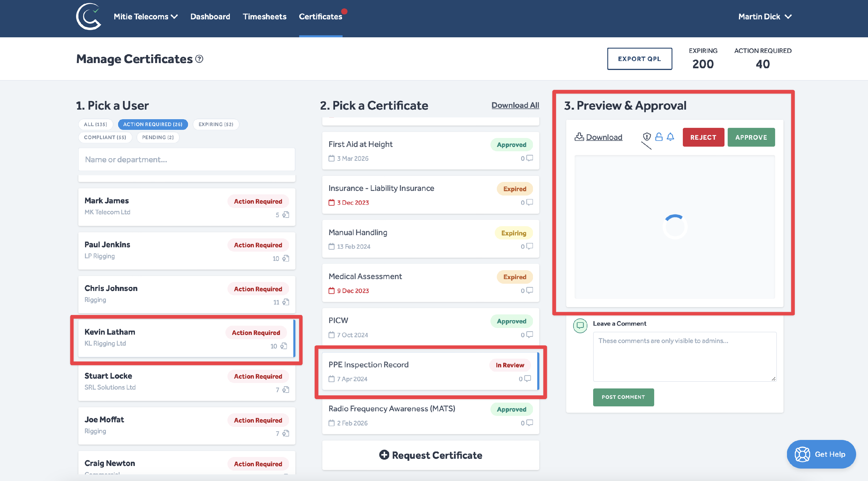Click the Name or department search field
The width and height of the screenshot is (868, 481).
(x=187, y=159)
